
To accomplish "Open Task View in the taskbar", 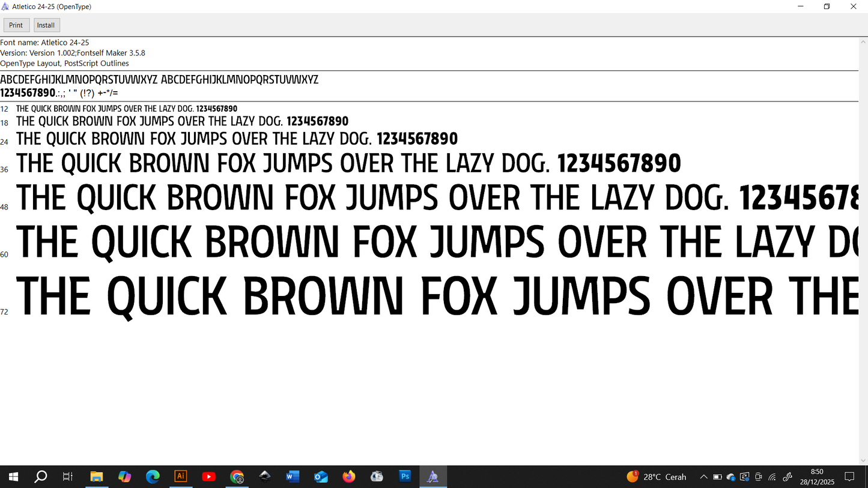I will pos(68,477).
